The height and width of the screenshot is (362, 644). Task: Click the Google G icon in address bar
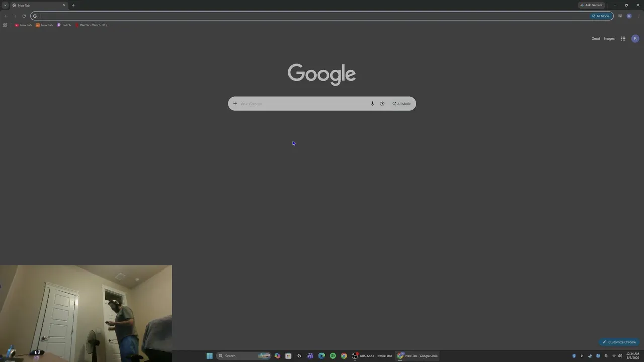click(x=35, y=16)
